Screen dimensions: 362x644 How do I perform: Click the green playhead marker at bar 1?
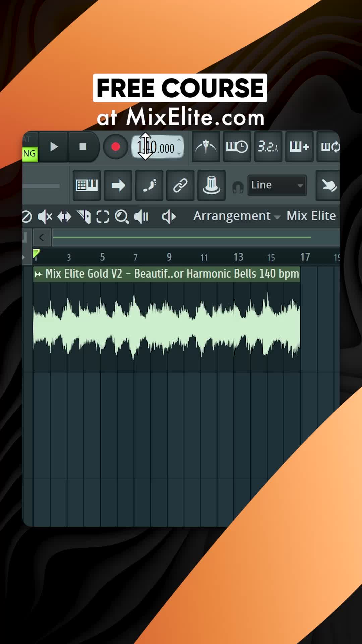click(x=36, y=254)
